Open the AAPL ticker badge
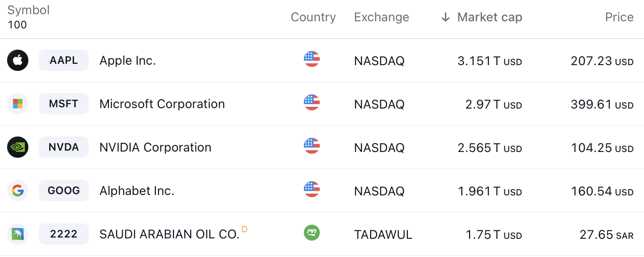Viewport: 644px width, 257px height. [x=64, y=60]
